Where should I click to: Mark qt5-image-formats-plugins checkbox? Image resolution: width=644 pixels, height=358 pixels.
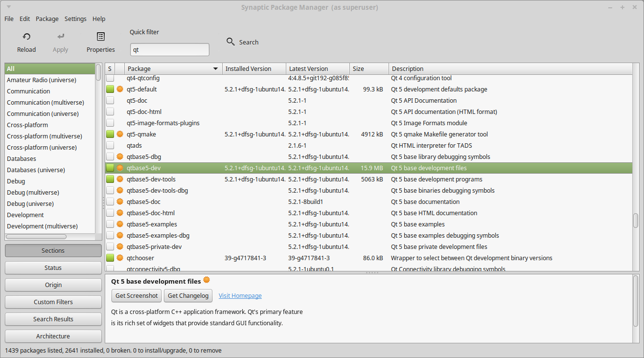tap(110, 123)
